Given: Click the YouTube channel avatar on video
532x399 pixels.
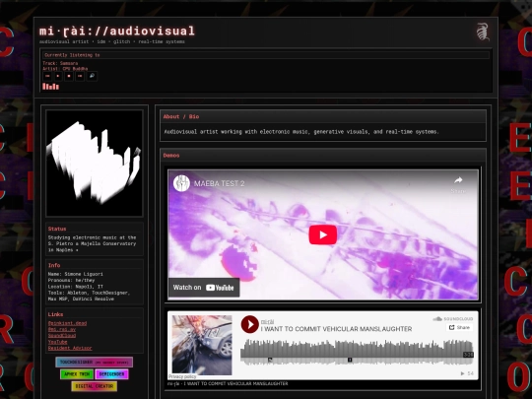Looking at the screenshot, I should [181, 183].
